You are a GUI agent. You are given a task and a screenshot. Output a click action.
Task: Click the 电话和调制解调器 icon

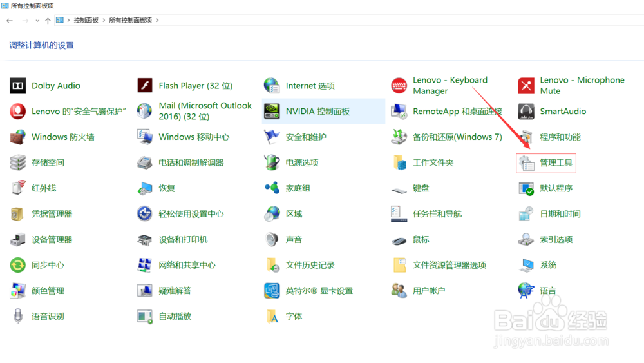click(144, 162)
